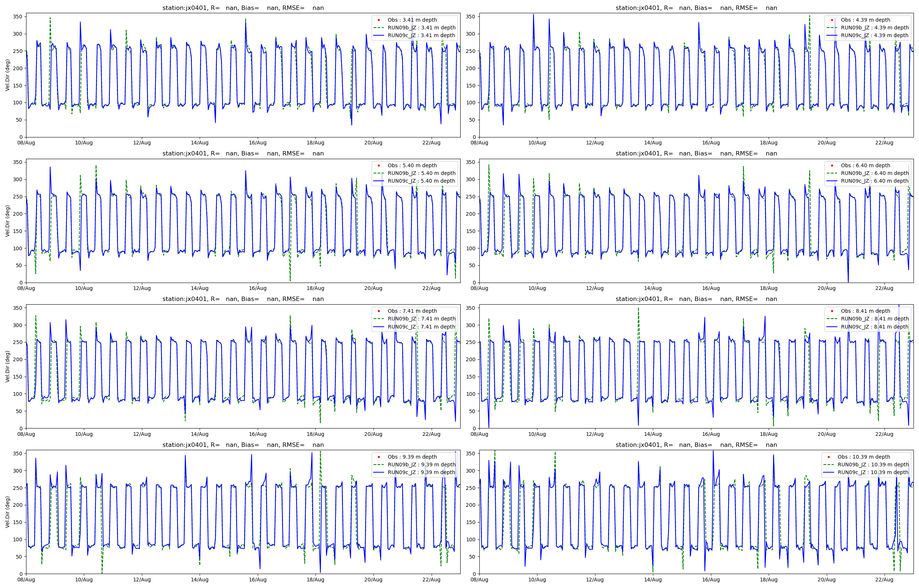Click the red Obs marker for 6.40 m depth
919x588 pixels.
click(x=832, y=165)
